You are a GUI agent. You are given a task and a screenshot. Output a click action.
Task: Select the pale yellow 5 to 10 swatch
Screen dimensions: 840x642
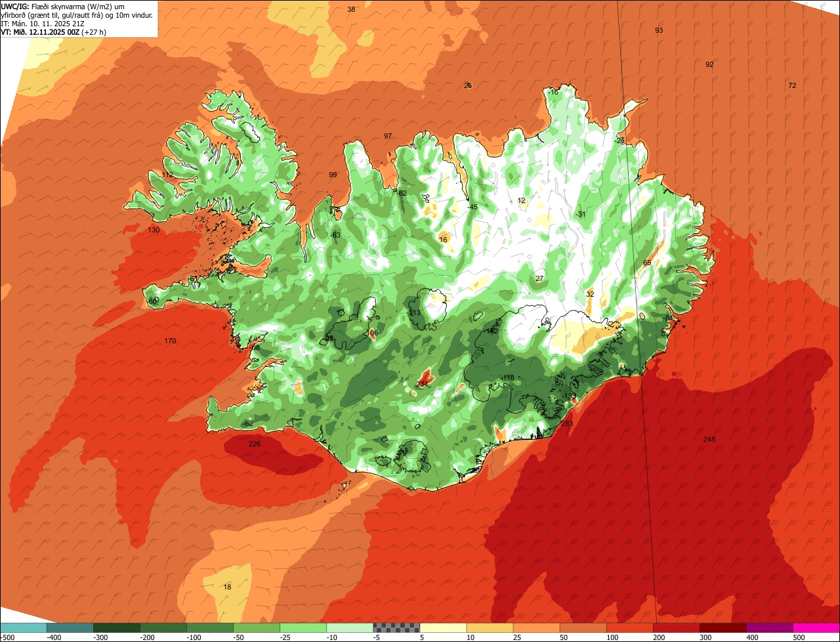(x=442, y=628)
